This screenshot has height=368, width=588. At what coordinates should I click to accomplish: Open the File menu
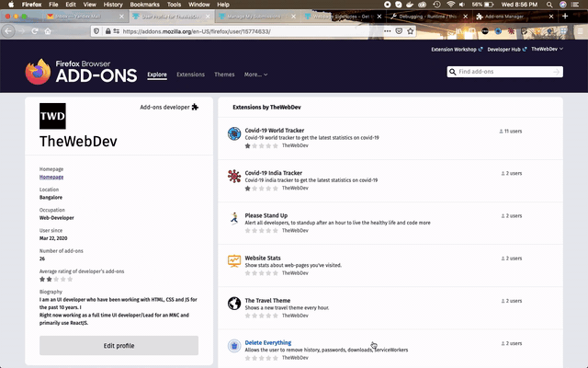(53, 5)
